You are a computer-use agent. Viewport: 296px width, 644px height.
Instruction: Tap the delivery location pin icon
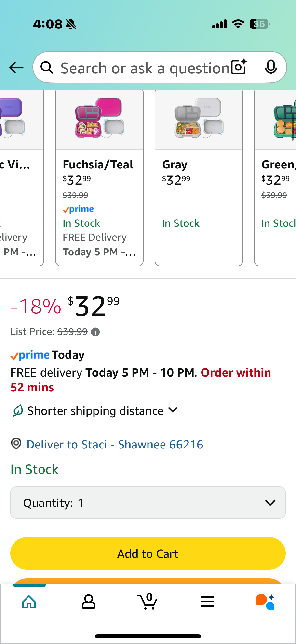pos(16,444)
